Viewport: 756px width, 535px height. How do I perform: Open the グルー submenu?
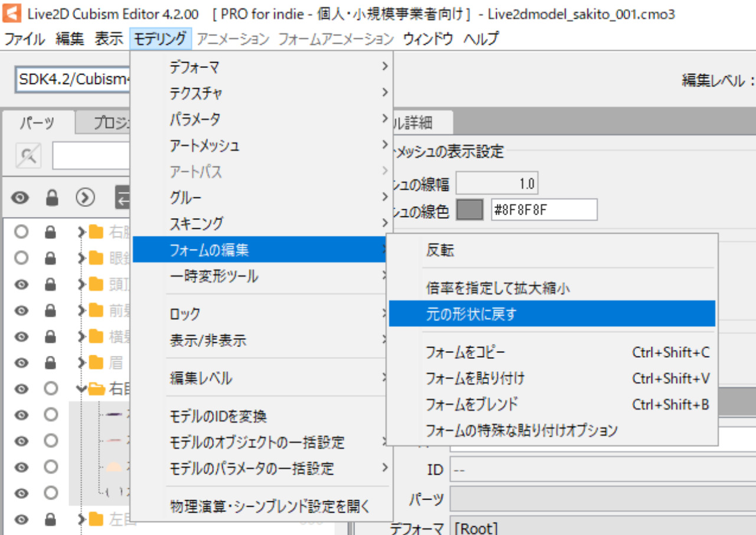(x=262, y=197)
